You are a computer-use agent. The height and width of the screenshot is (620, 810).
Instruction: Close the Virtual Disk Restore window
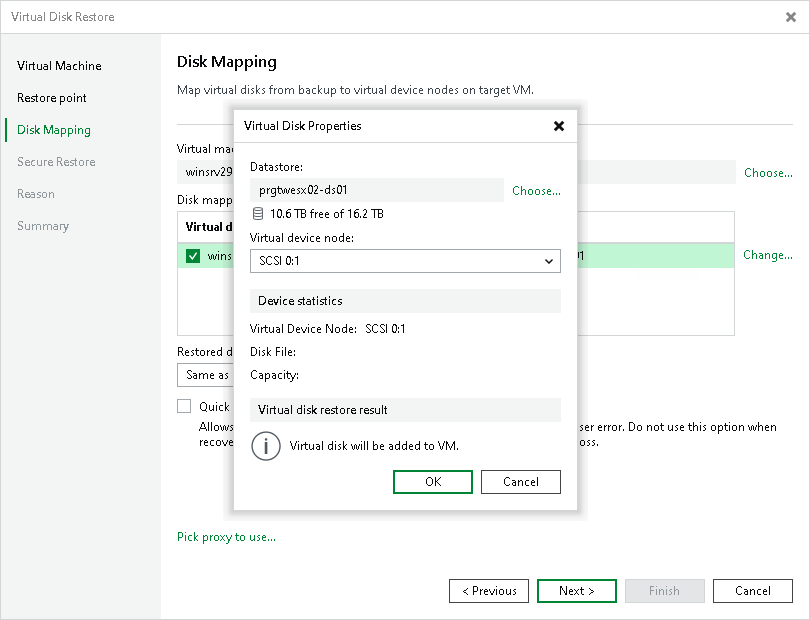790,17
